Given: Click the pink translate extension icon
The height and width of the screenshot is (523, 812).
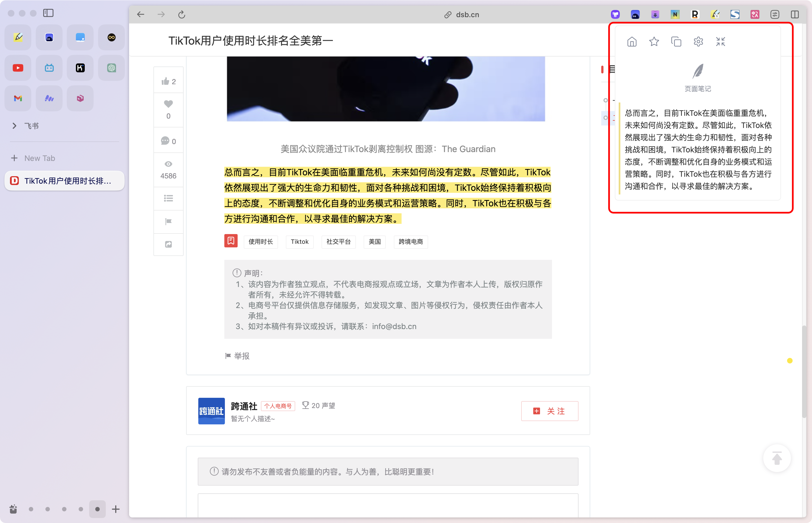Looking at the screenshot, I should [755, 14].
